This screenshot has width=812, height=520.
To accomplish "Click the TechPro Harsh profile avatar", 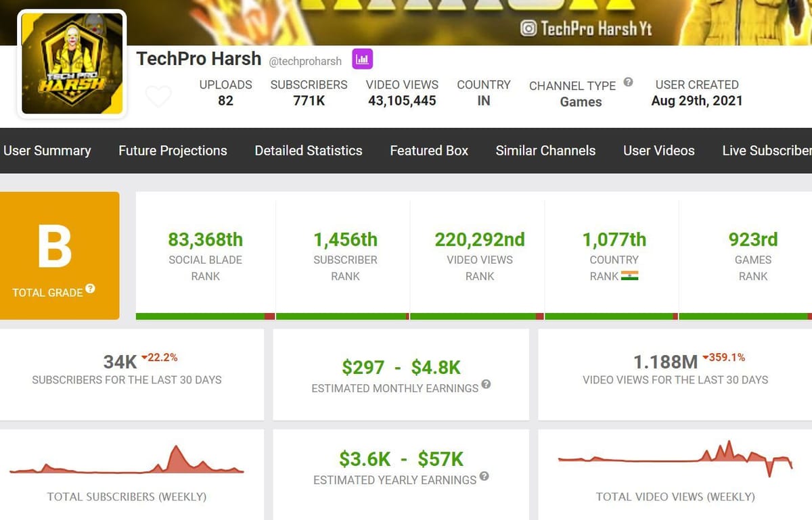I will point(71,63).
